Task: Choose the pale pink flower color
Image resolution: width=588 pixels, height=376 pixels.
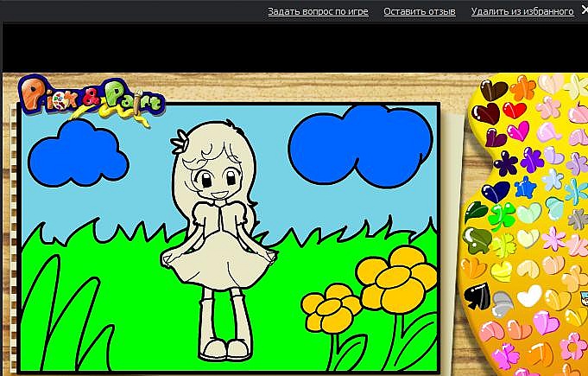Action: point(548,107)
